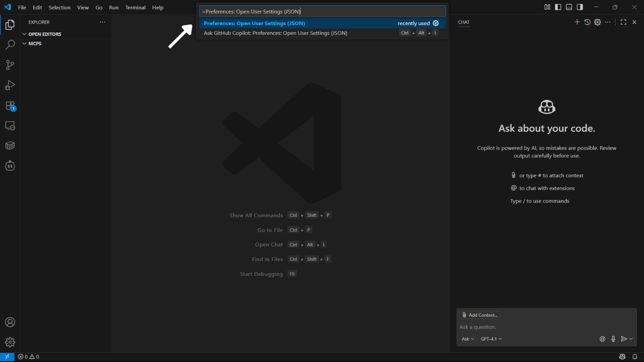Send the chat message arrow

624,339
